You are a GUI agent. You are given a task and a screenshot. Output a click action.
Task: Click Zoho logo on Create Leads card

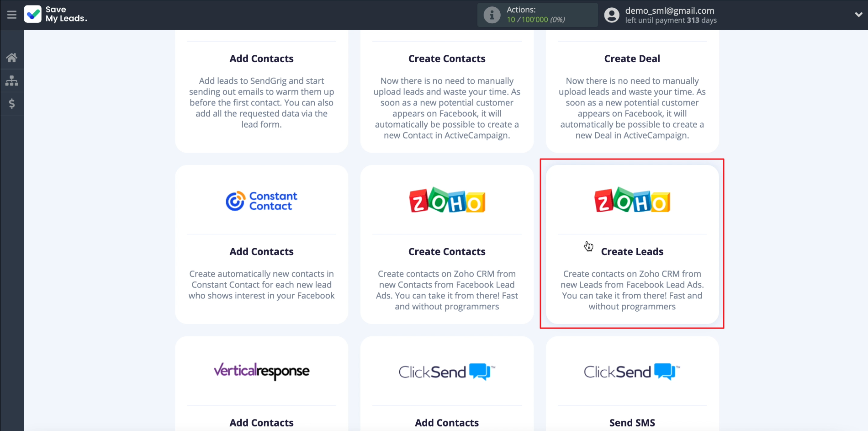point(632,200)
